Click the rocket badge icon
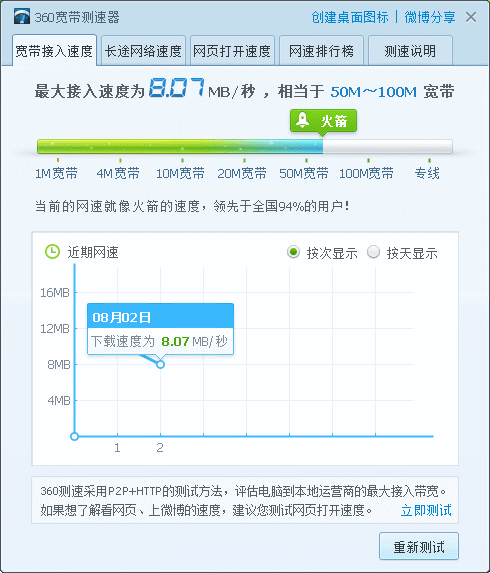 click(303, 120)
